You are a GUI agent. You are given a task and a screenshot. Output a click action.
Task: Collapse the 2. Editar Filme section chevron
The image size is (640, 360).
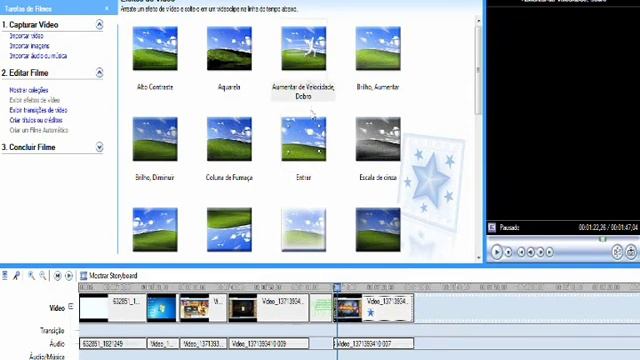pyautogui.click(x=99, y=73)
